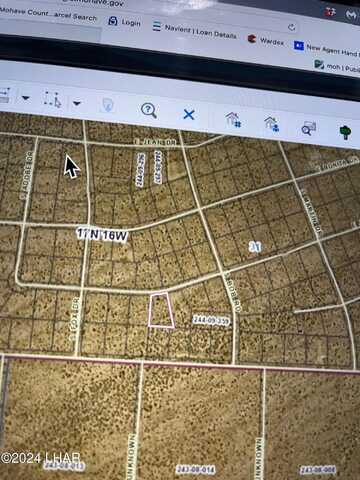The height and width of the screenshot is (480, 360).
Task: Open dropdown arrow beside the selection tool
Action: coord(77,103)
